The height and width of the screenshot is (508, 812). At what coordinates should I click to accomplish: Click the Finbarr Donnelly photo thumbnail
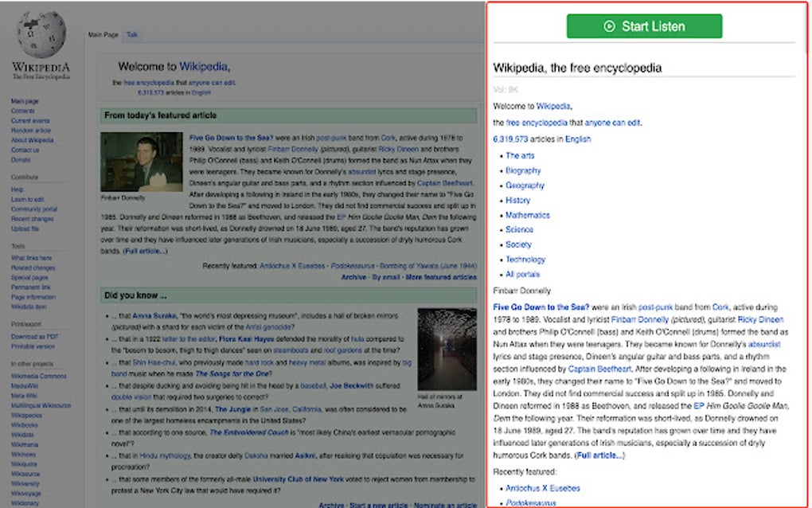click(142, 162)
